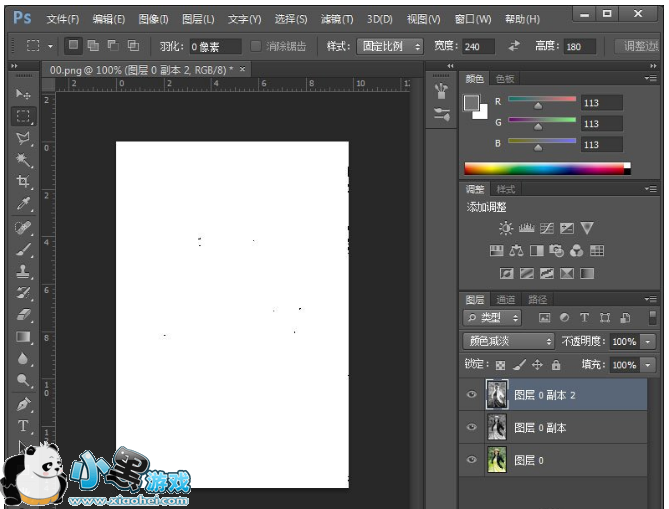Hide the 图层 0 副本 layer
Screen dimensions: 669x509
click(x=472, y=427)
